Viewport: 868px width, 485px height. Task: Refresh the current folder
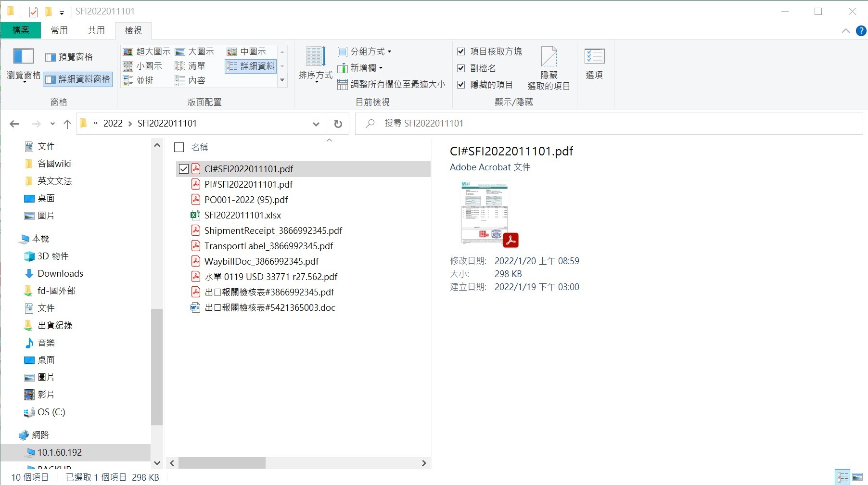338,124
